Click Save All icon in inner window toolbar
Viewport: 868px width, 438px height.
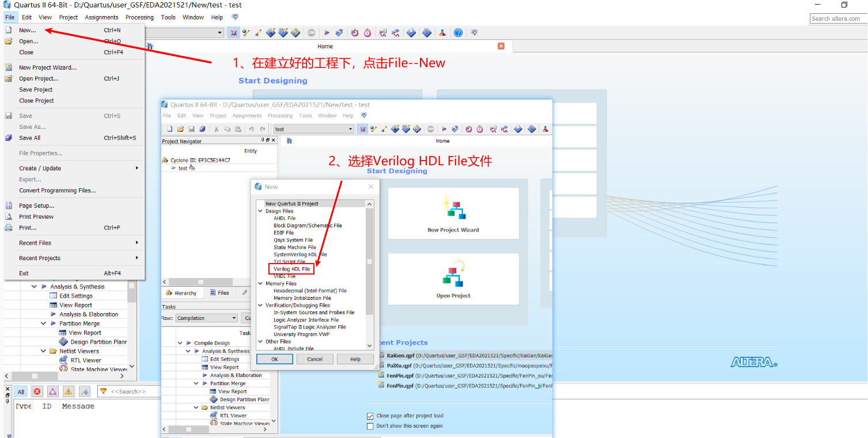(203, 129)
